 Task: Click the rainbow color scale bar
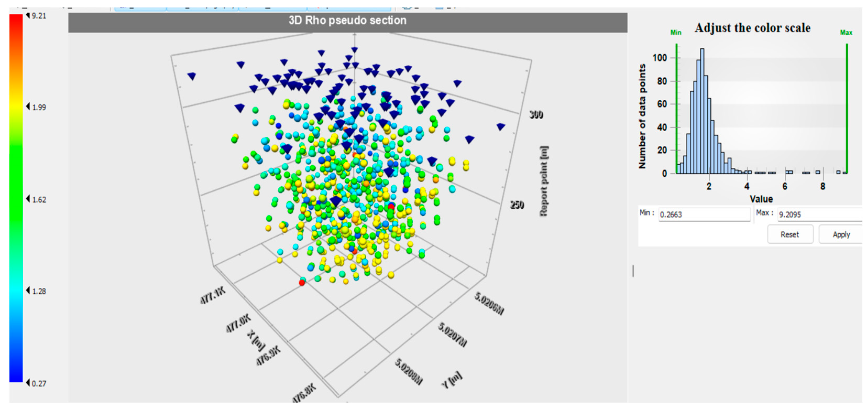click(16, 199)
